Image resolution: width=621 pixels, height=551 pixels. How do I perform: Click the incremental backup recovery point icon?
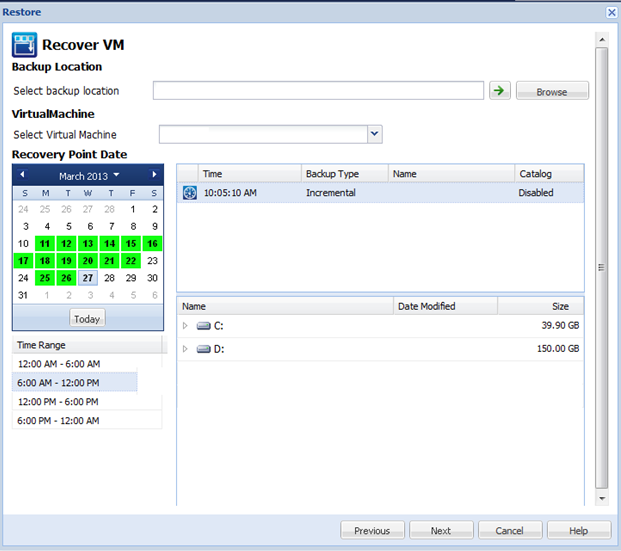click(190, 193)
